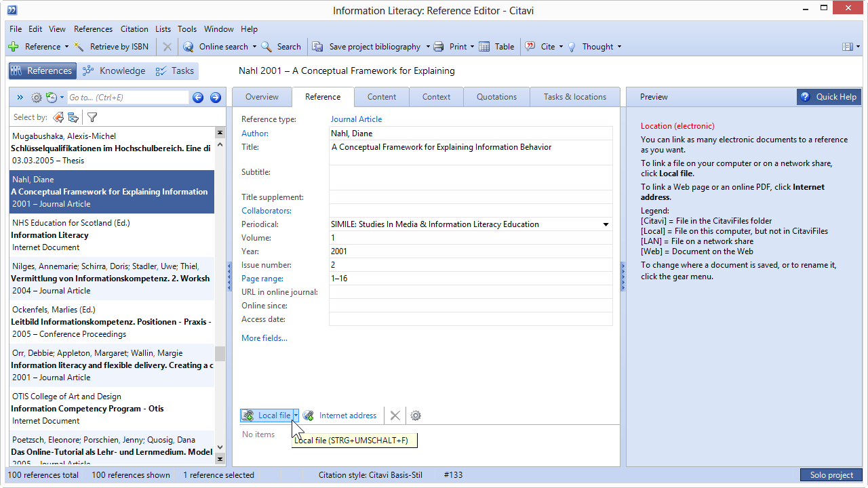Select the References view button

42,70
